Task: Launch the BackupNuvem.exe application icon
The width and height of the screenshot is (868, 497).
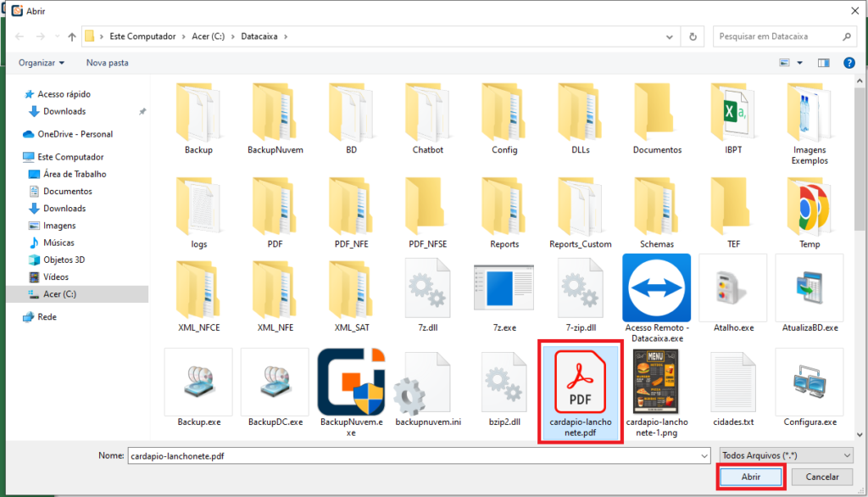Action: (351, 381)
